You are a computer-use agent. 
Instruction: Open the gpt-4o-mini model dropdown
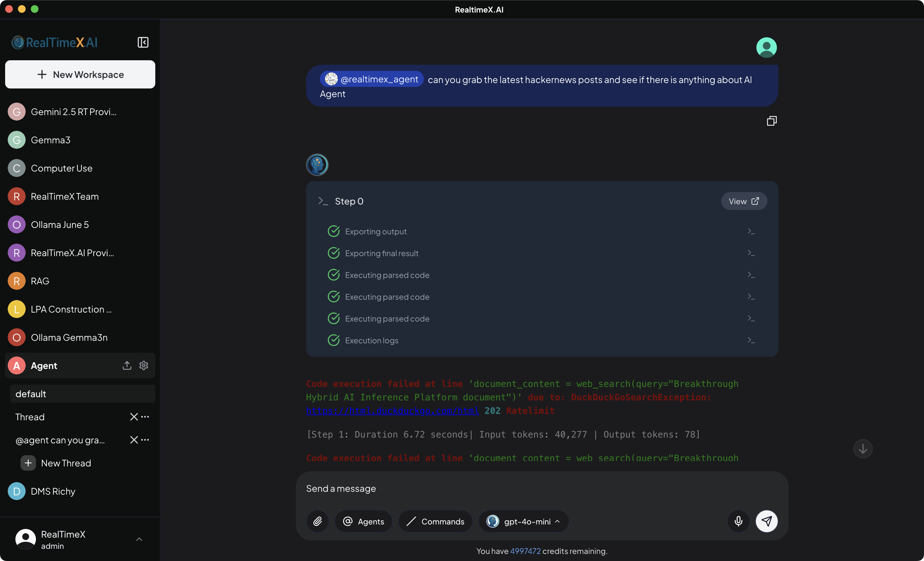[524, 521]
